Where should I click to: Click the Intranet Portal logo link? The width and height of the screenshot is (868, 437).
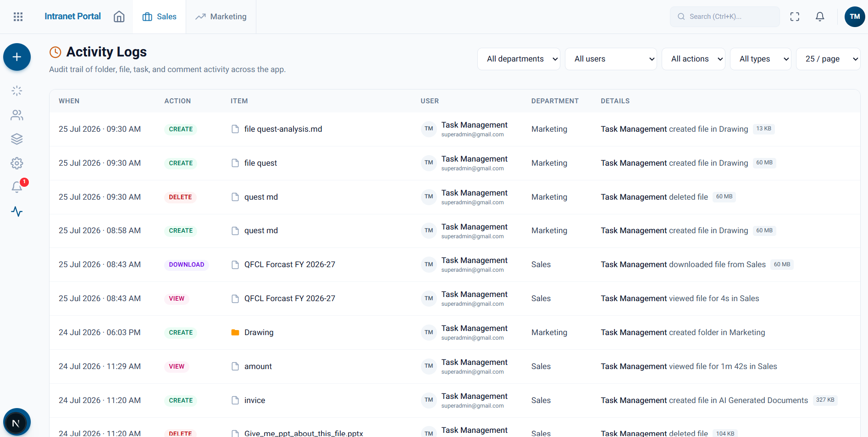point(72,17)
